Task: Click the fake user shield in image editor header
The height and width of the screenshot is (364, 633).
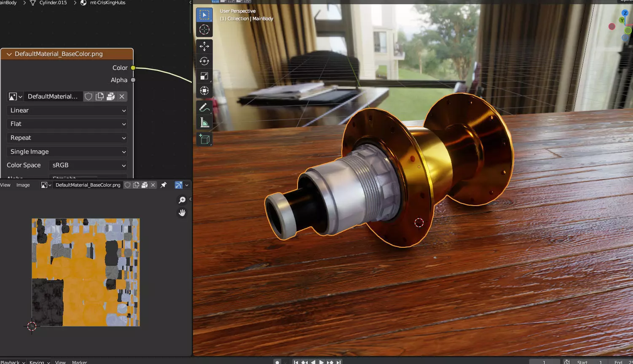Action: pyautogui.click(x=127, y=185)
